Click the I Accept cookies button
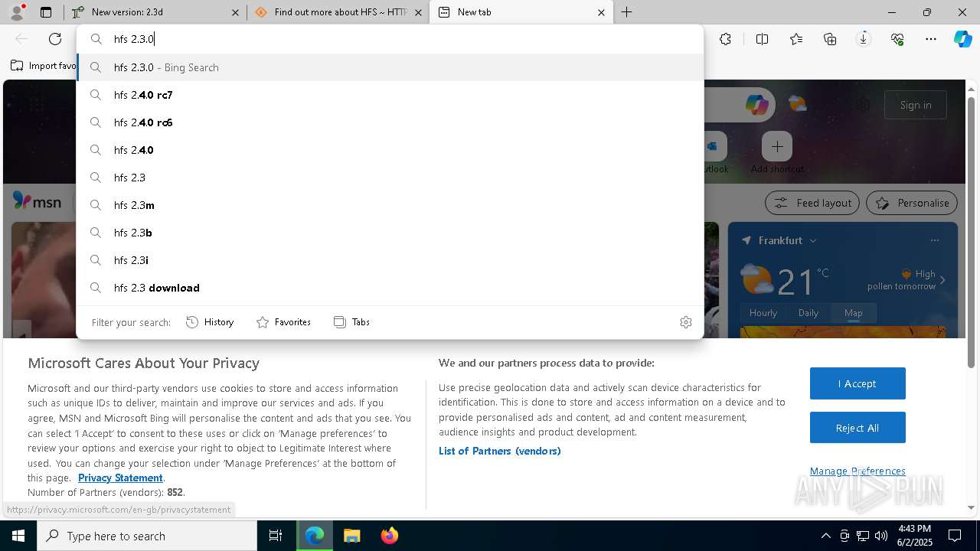This screenshot has height=551, width=980. tap(857, 383)
